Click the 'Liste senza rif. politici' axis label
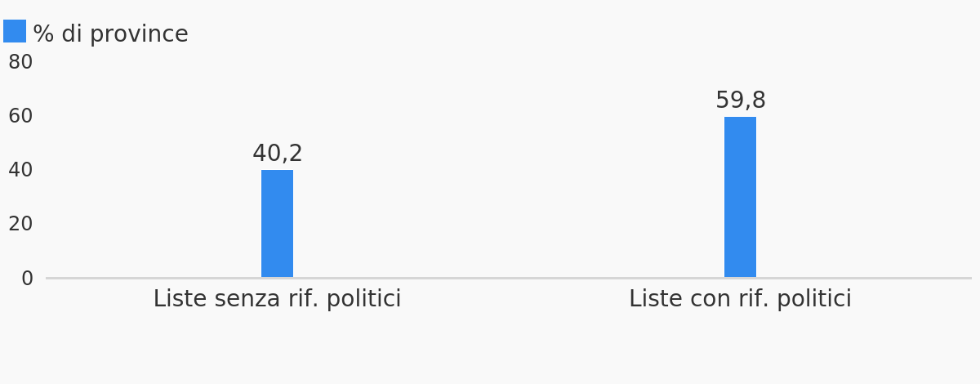The width and height of the screenshot is (980, 384). click(x=278, y=299)
